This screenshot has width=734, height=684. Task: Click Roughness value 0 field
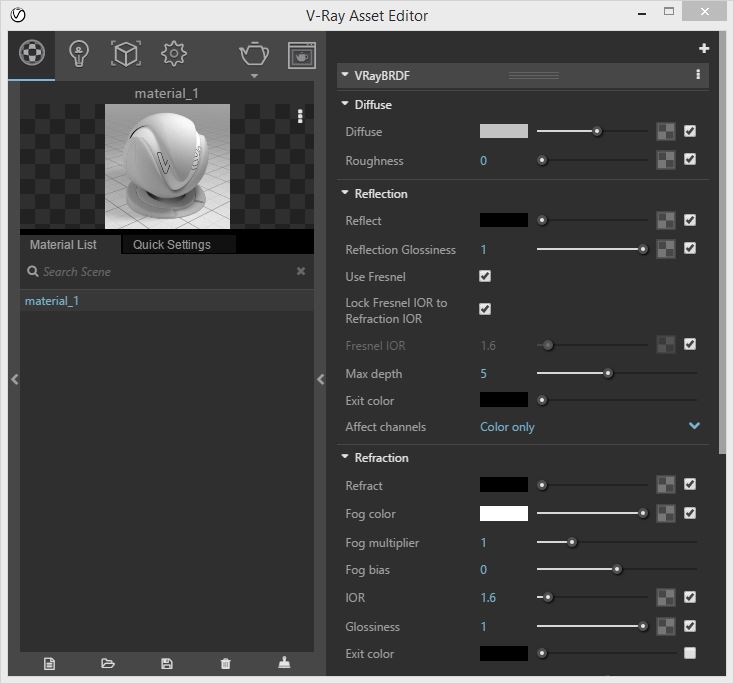[x=484, y=161]
